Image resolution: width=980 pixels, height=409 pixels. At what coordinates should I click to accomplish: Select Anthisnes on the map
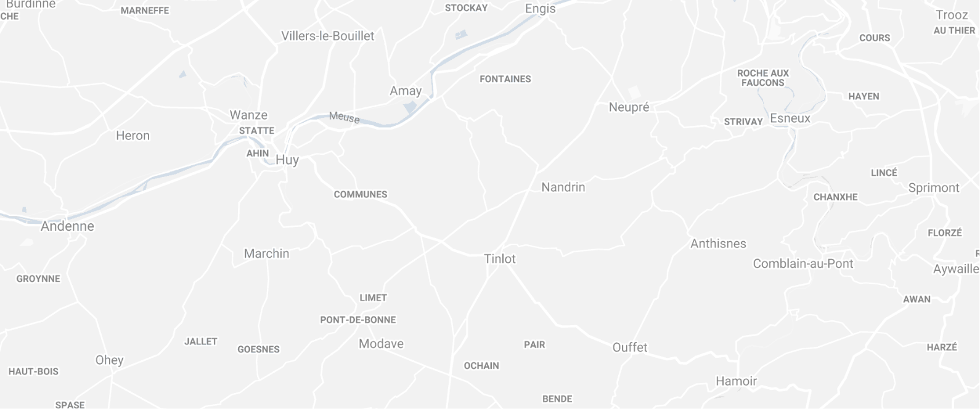[718, 244]
